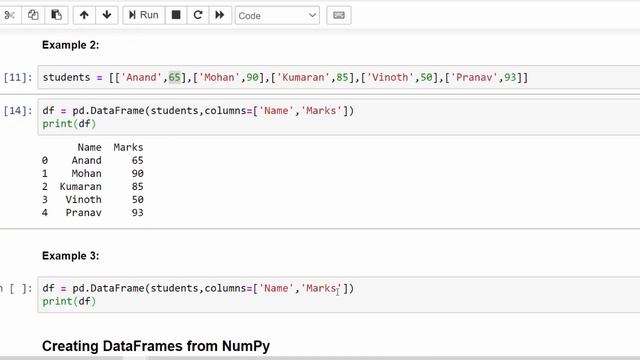
Task: Interrupt the kernel stop icon
Action: (x=176, y=16)
